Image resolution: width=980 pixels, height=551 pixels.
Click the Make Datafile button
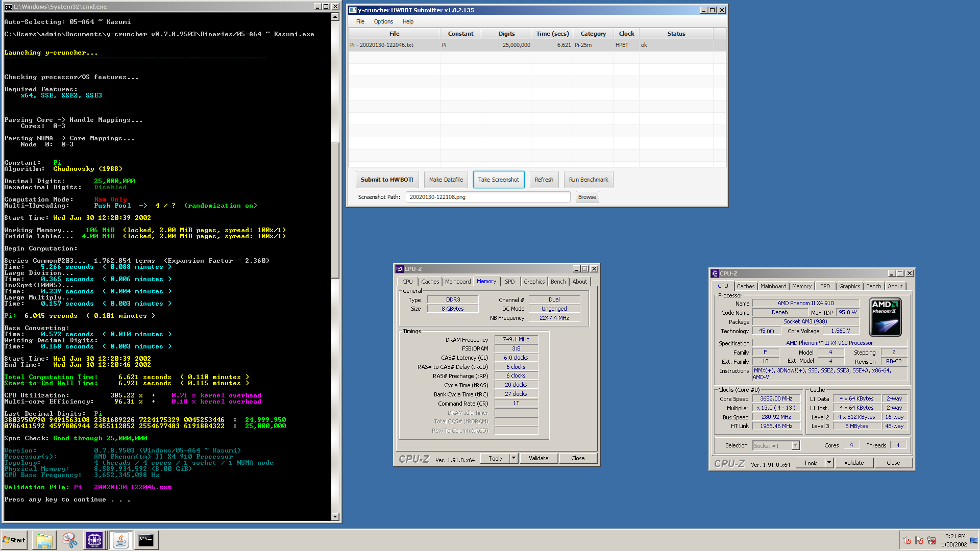[446, 180]
